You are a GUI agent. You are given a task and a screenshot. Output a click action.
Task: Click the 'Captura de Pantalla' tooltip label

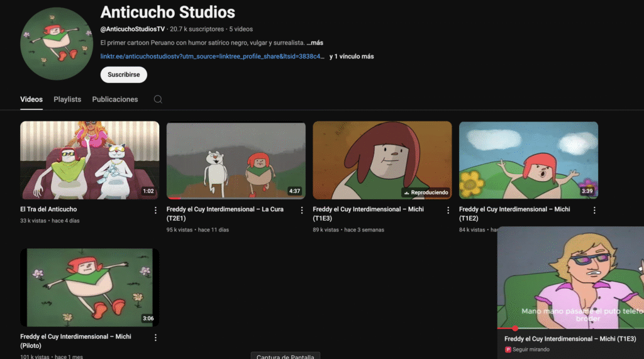(285, 356)
